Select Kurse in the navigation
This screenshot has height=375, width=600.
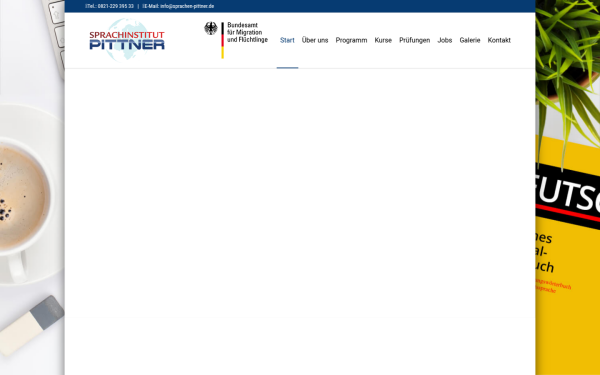(x=383, y=40)
